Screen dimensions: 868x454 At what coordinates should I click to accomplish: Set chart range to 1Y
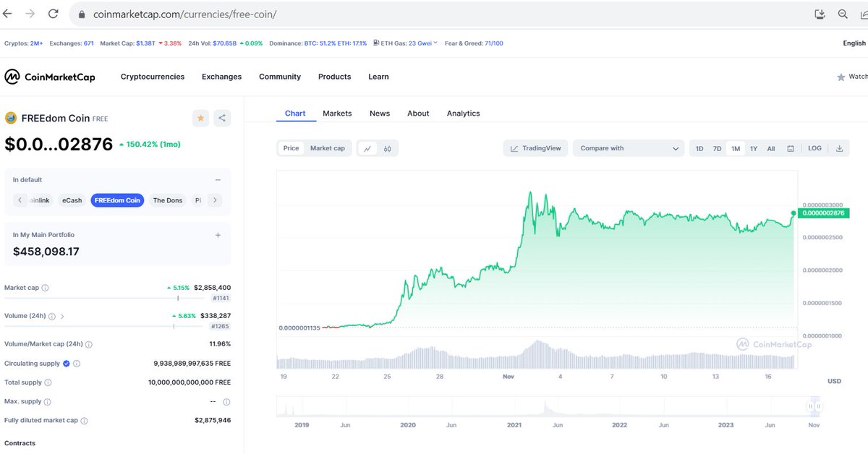754,148
